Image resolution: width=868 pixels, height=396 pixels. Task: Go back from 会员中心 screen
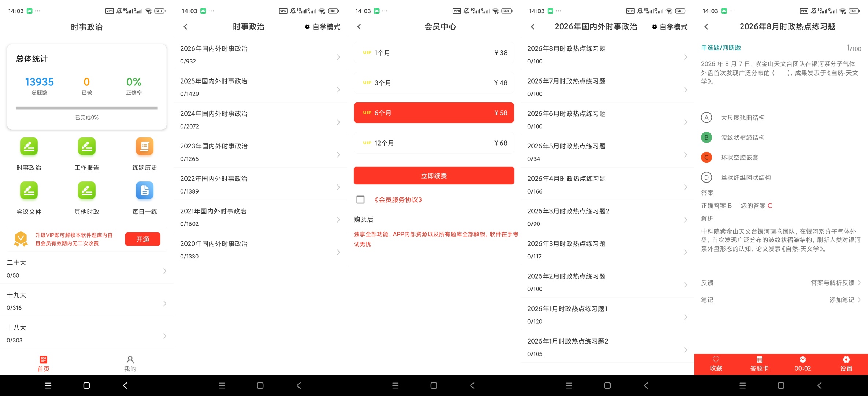click(359, 26)
